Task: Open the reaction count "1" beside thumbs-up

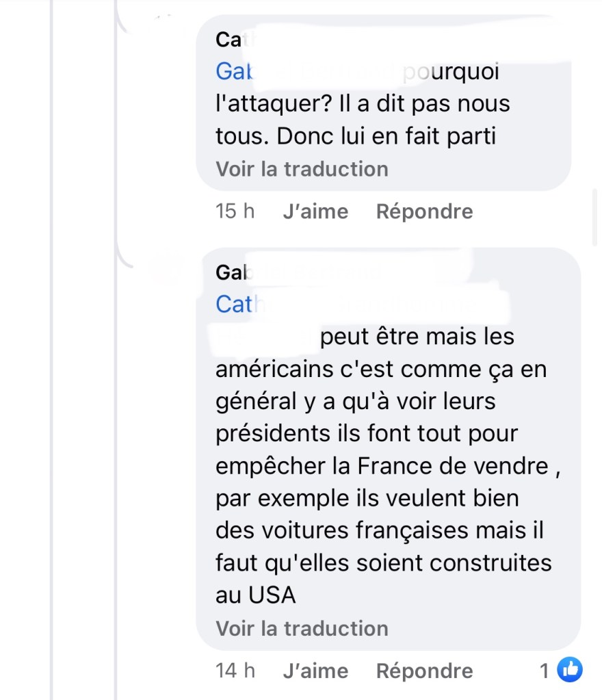Action: click(545, 671)
